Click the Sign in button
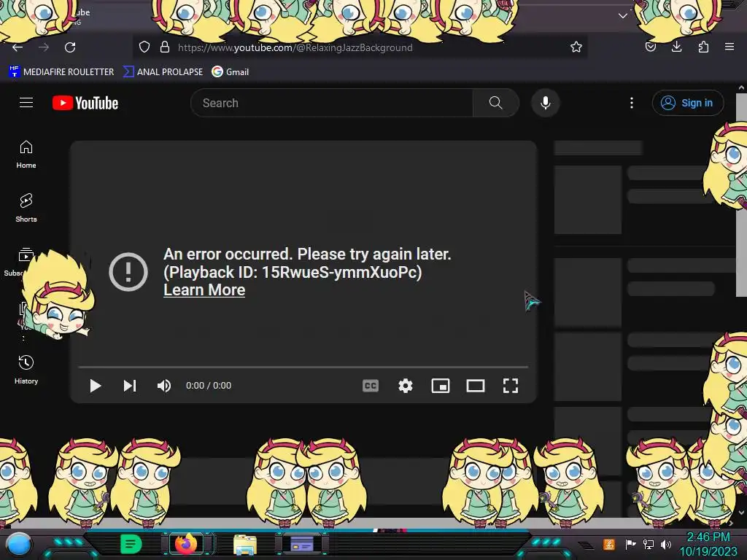Screen dimensions: 747x560 click(687, 103)
